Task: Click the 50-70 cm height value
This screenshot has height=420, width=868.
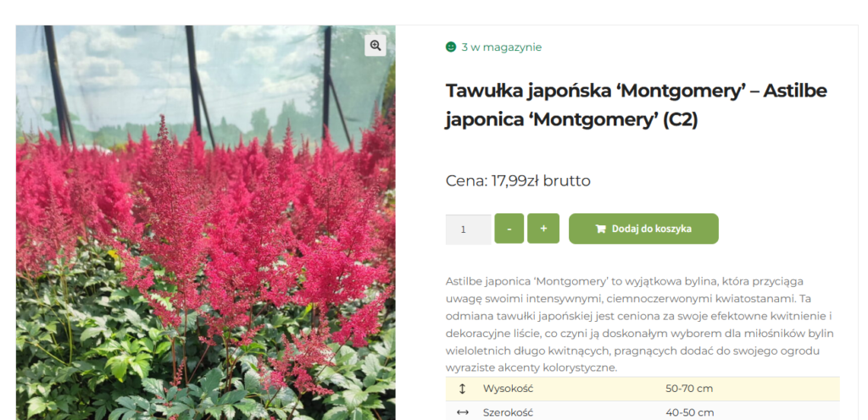Action: point(689,389)
